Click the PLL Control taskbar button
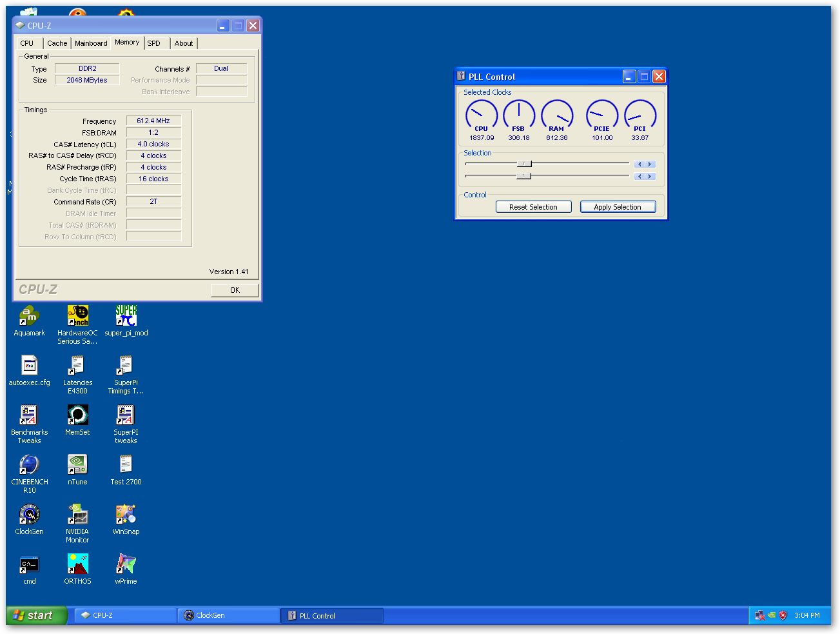This screenshot has width=840, height=634. click(333, 615)
